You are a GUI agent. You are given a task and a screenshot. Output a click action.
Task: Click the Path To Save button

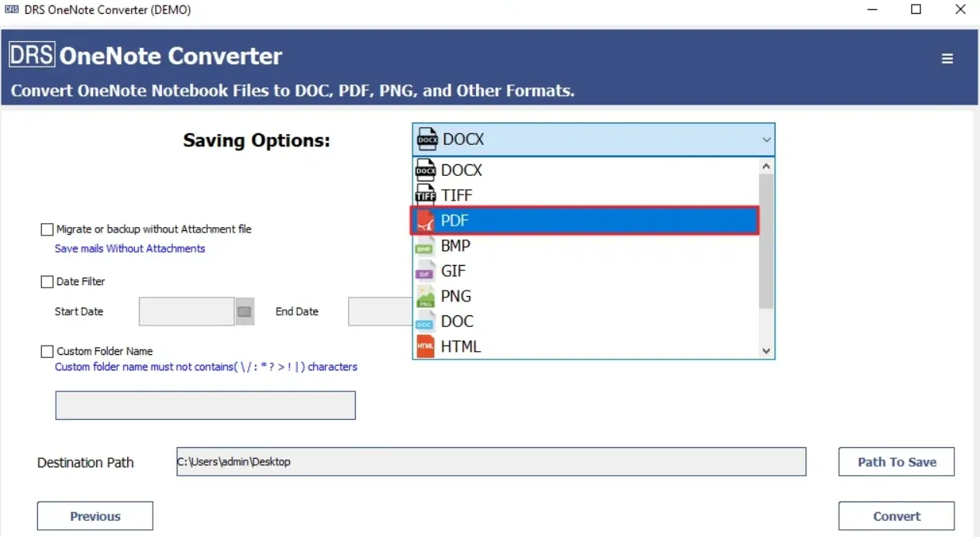point(896,462)
